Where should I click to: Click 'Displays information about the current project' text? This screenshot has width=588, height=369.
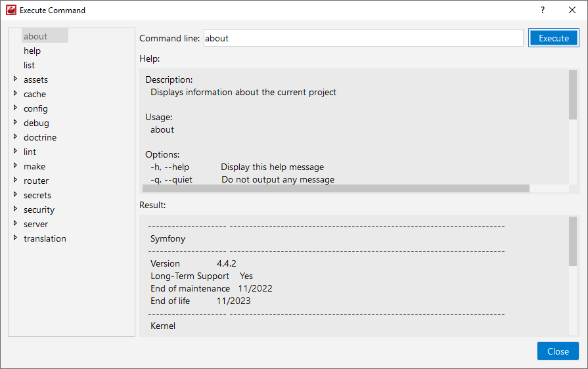(243, 92)
